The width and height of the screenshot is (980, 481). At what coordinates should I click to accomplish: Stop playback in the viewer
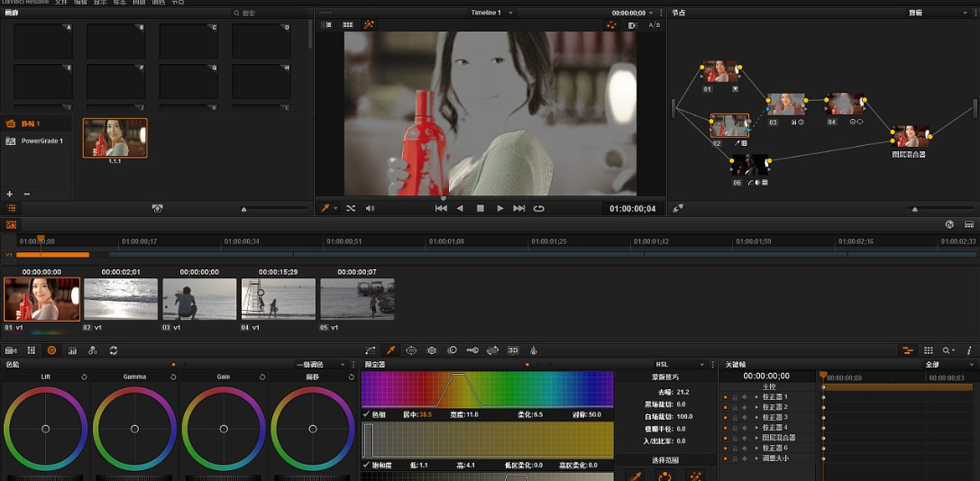[x=480, y=208]
